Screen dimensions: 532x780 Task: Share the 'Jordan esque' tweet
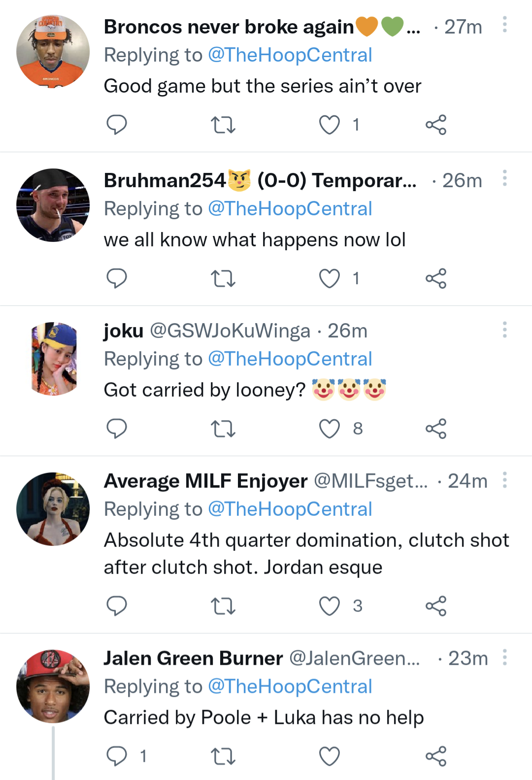pos(436,606)
